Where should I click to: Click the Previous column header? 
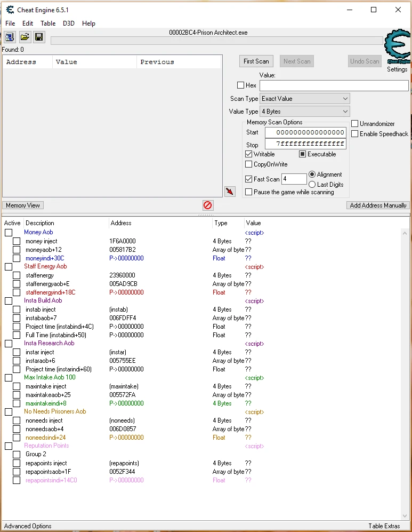click(x=179, y=62)
